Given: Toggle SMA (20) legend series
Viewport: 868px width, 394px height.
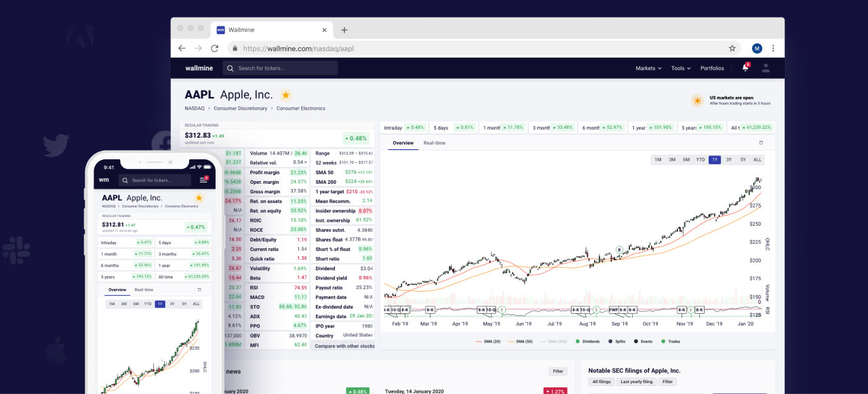Looking at the screenshot, I should coord(488,341).
